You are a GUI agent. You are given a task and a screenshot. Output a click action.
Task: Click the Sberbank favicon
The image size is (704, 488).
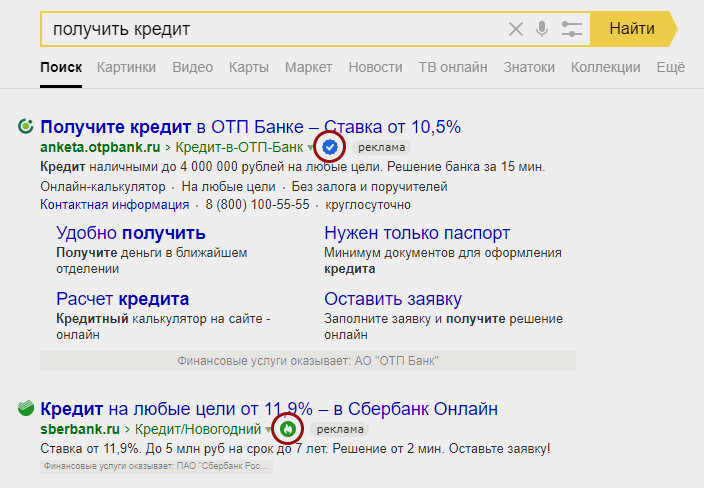tap(26, 408)
